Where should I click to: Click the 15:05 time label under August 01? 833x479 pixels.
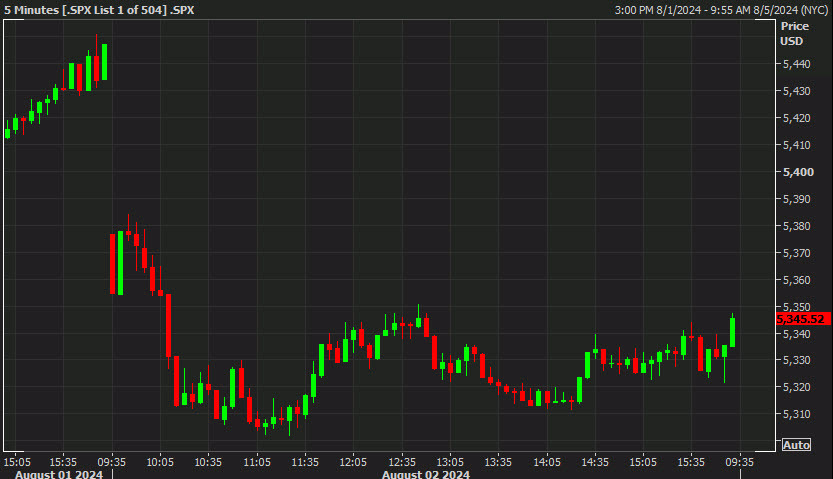(16, 462)
